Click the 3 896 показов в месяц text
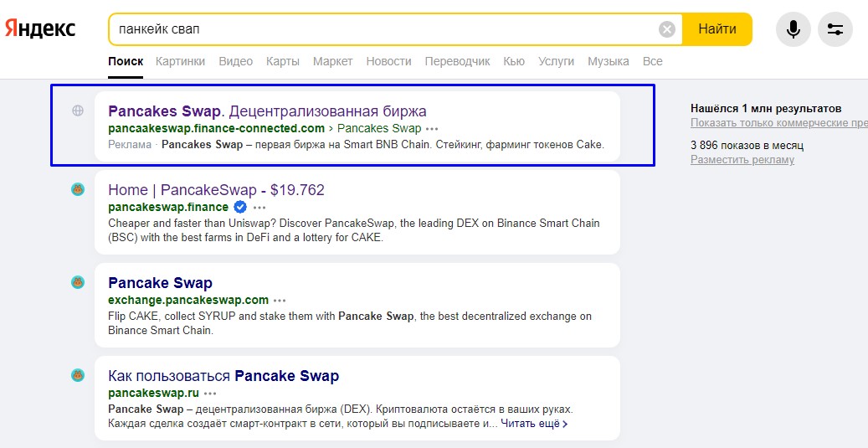Viewport: 868px width, 448px height. coord(747,146)
